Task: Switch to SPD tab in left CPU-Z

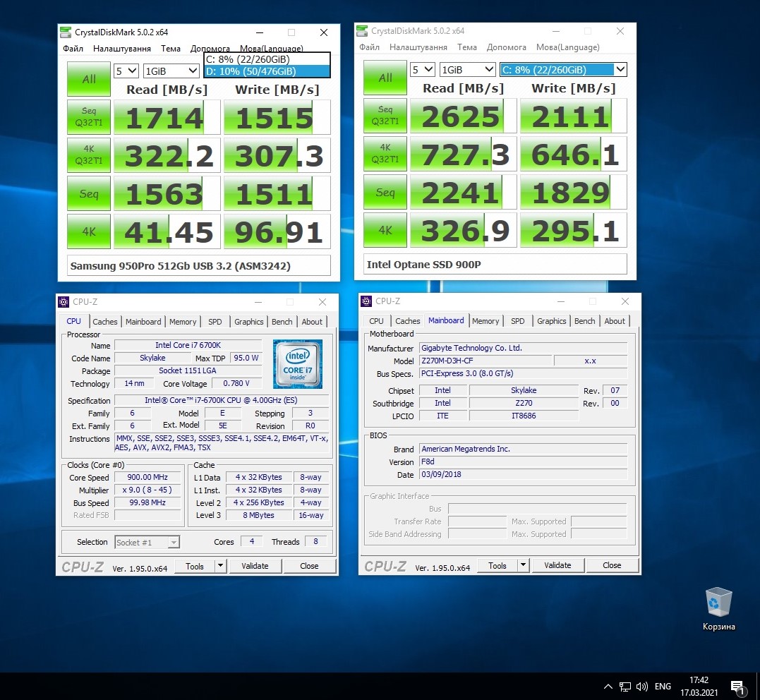Action: click(215, 321)
